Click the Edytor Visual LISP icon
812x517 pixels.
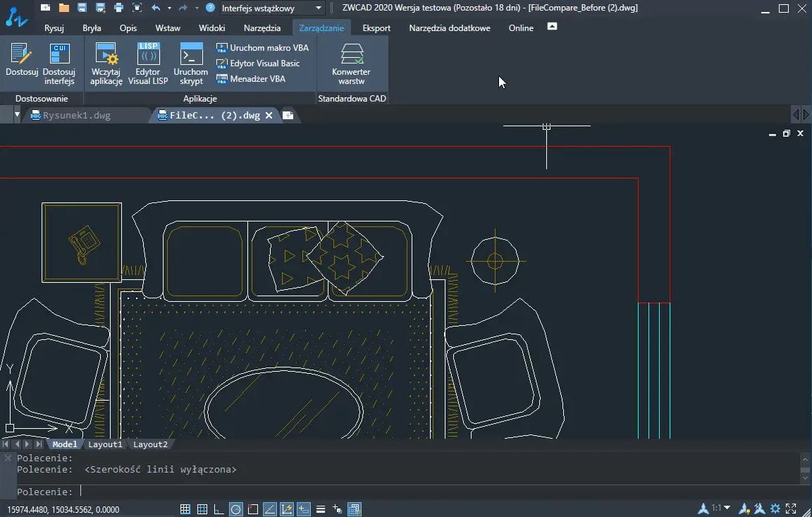(x=148, y=63)
